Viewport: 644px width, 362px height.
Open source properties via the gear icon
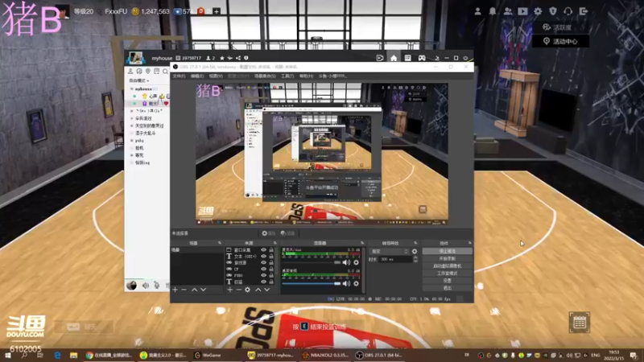point(248,290)
